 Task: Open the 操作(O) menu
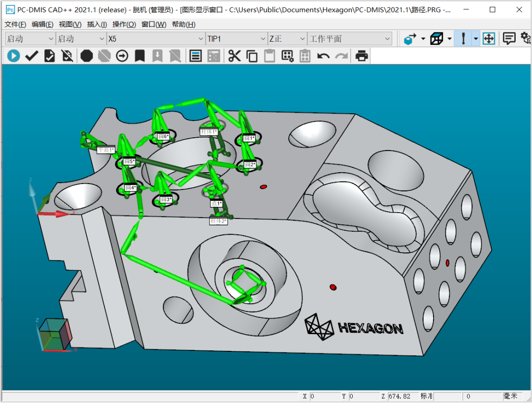click(124, 25)
